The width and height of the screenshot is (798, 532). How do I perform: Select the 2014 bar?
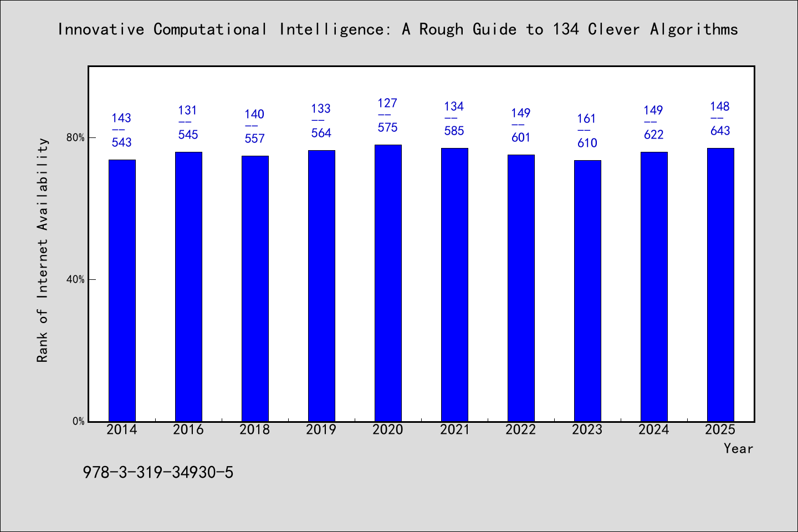(x=122, y=290)
